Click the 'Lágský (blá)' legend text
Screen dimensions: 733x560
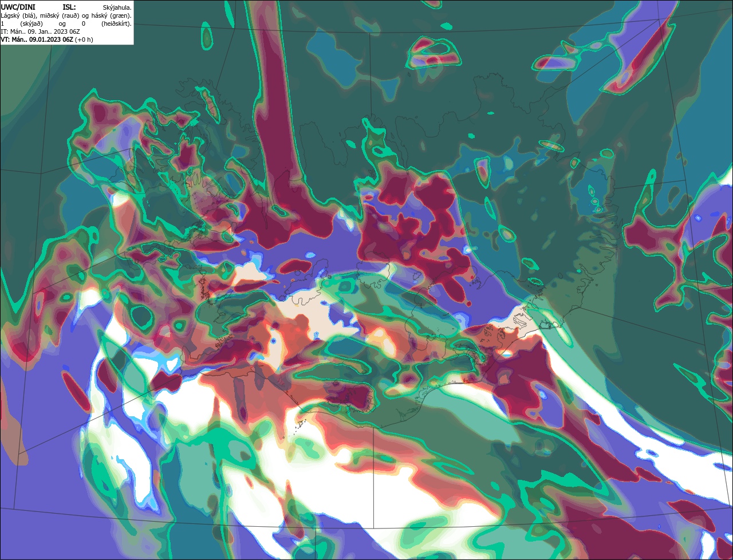point(18,16)
